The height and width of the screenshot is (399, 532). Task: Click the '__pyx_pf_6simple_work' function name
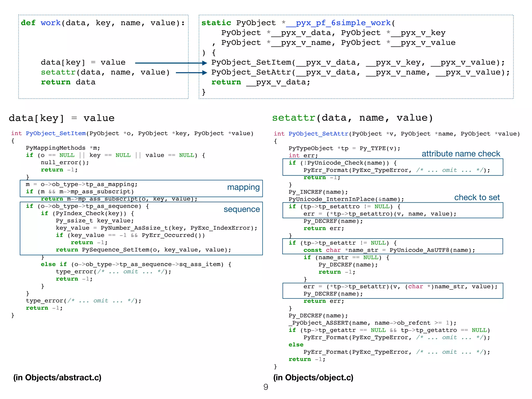338,23
